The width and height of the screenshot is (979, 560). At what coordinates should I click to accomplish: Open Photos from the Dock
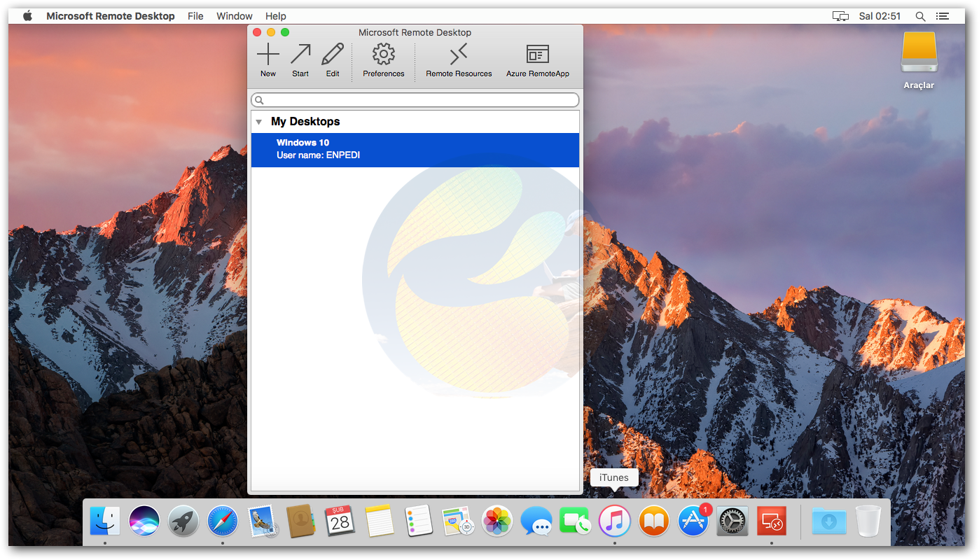pos(497,521)
